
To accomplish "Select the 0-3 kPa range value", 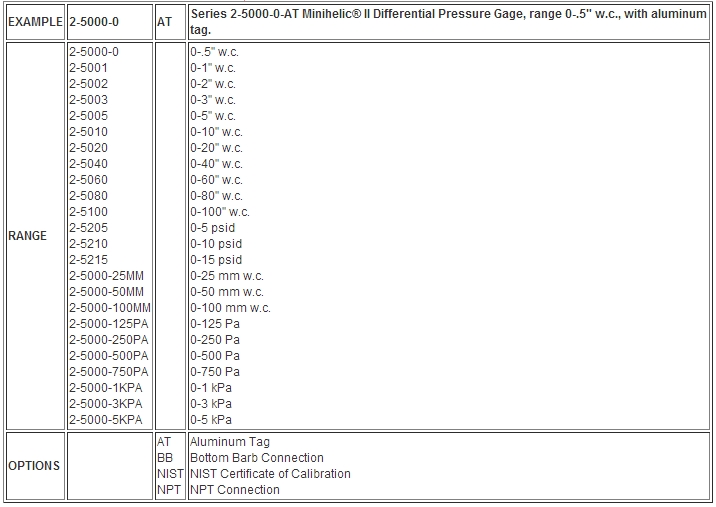I will (211, 404).
